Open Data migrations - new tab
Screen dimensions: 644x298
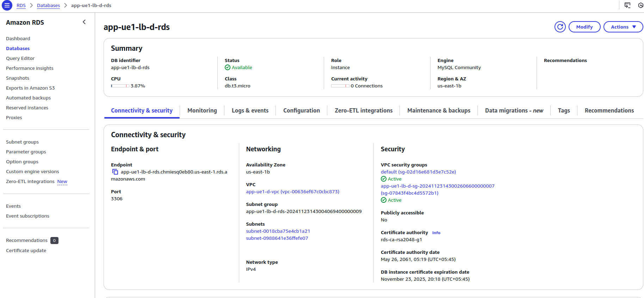point(514,110)
